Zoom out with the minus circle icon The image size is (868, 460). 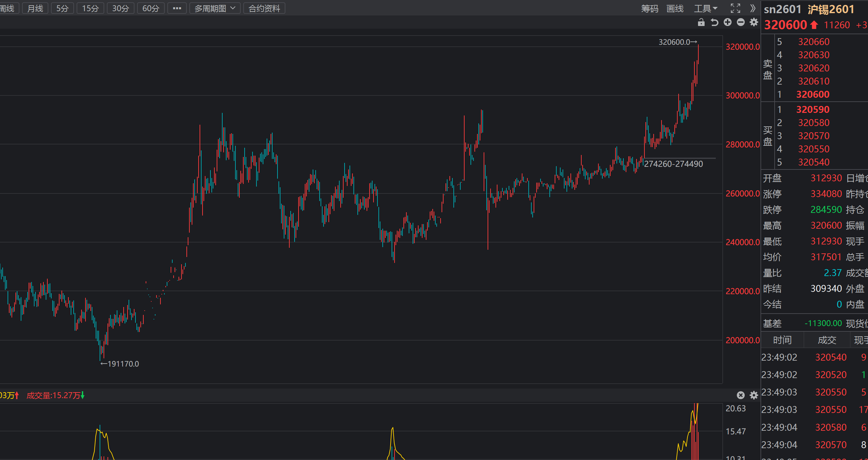coord(741,23)
